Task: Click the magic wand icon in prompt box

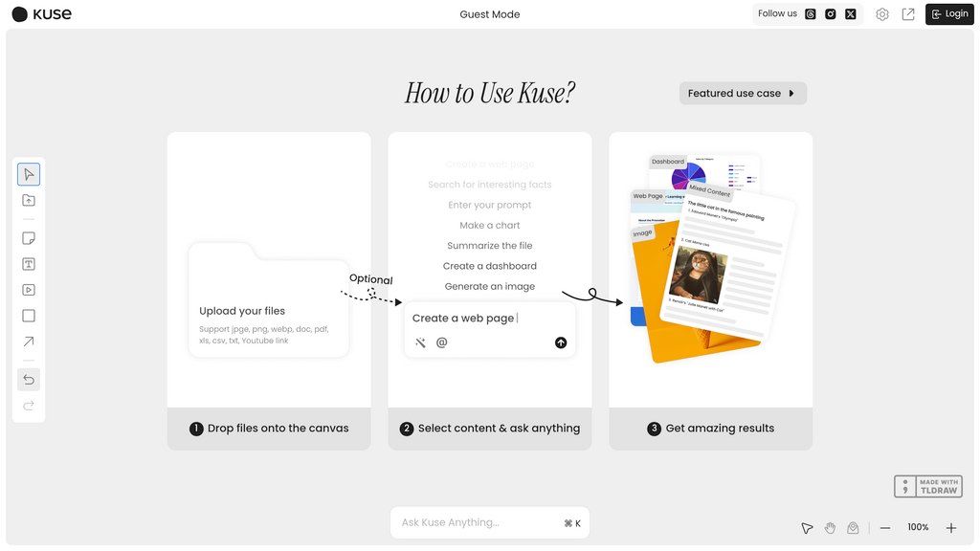Action: tap(421, 342)
